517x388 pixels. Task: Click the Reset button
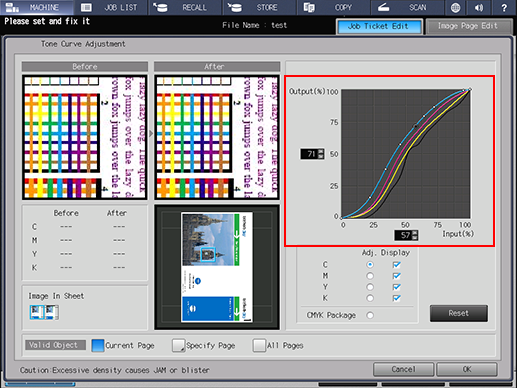point(459,313)
